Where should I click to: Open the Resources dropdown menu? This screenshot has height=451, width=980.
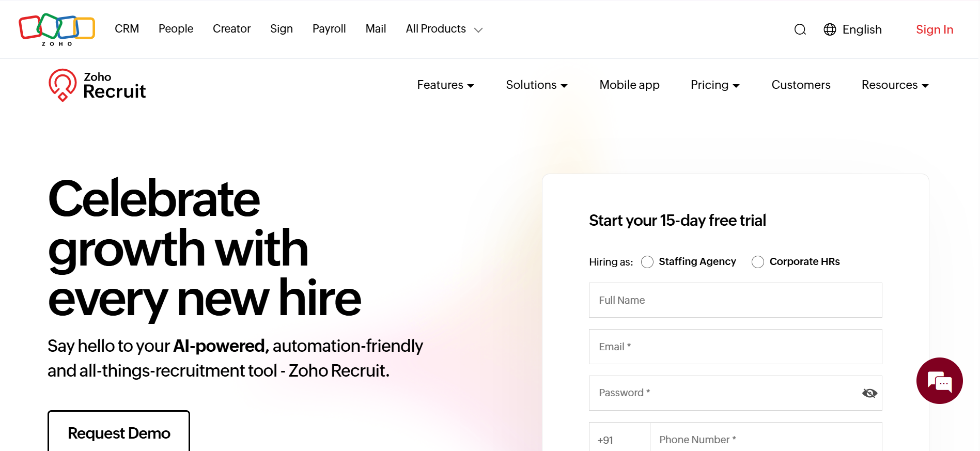(895, 85)
